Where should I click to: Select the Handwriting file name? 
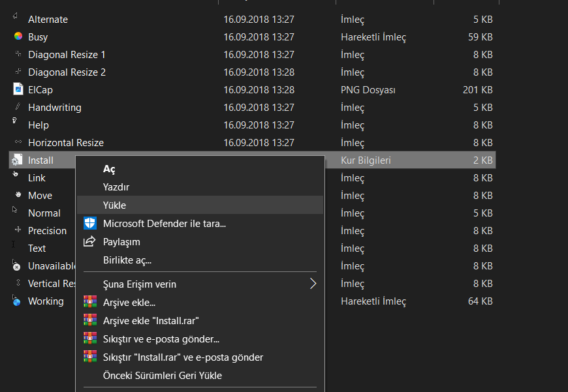click(x=55, y=107)
